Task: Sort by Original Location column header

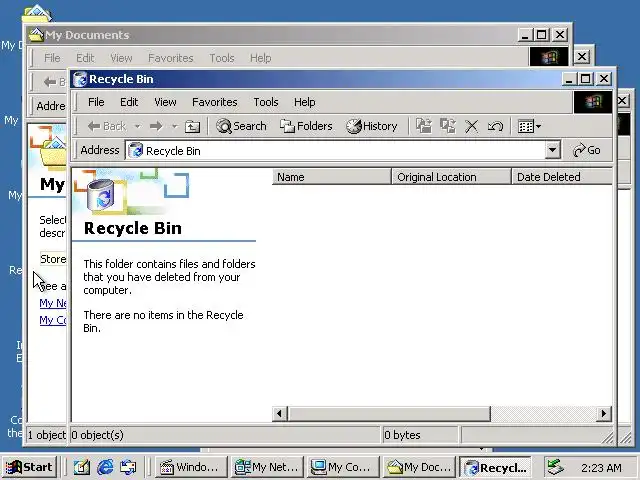Action: click(x=451, y=177)
